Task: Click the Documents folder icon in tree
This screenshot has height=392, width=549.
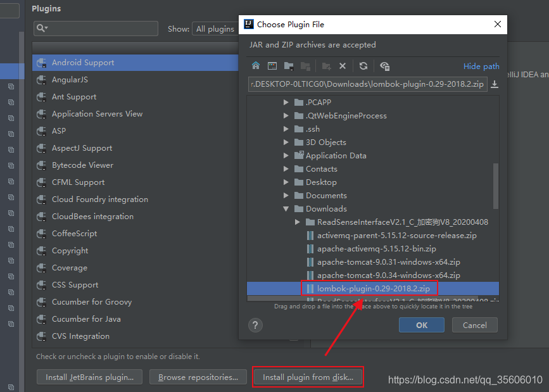Action: (x=299, y=196)
